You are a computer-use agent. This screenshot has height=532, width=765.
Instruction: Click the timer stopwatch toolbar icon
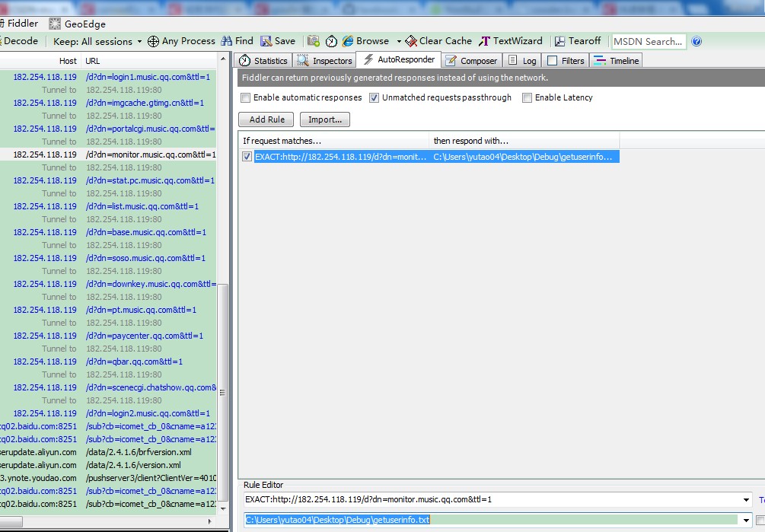(331, 41)
